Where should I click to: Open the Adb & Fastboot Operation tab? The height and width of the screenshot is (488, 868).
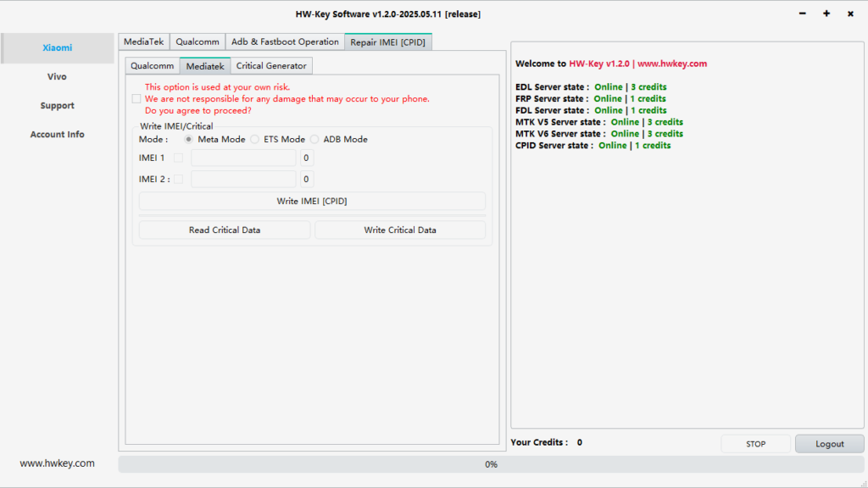[285, 41]
